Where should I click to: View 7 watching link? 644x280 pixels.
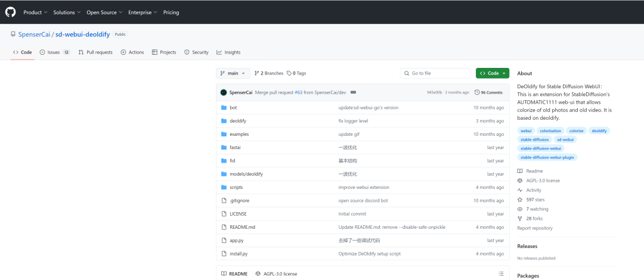coord(532,209)
